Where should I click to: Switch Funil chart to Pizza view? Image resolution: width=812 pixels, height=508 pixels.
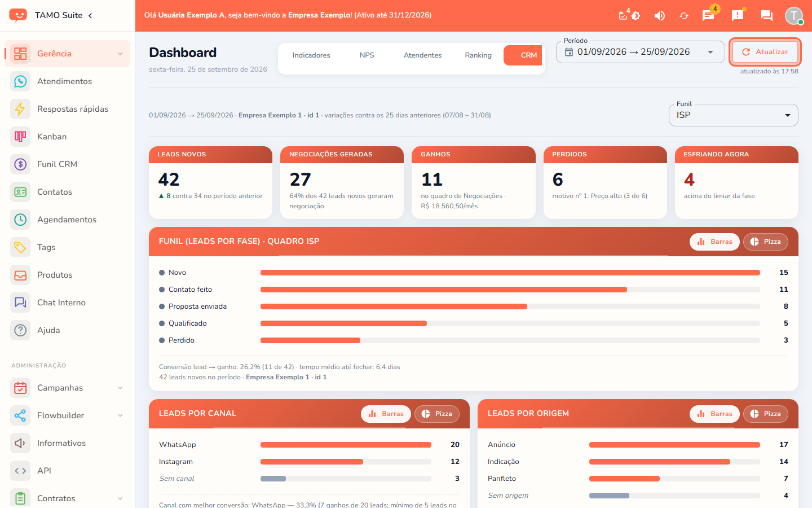click(766, 242)
